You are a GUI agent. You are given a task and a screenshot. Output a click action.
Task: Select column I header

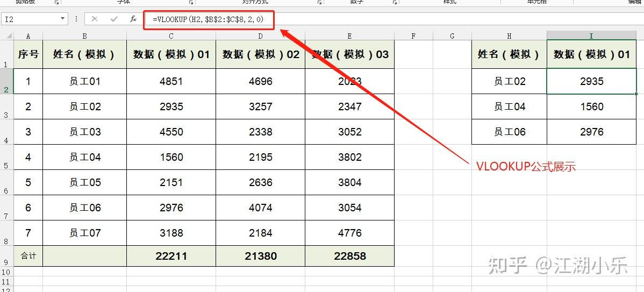[x=591, y=36]
